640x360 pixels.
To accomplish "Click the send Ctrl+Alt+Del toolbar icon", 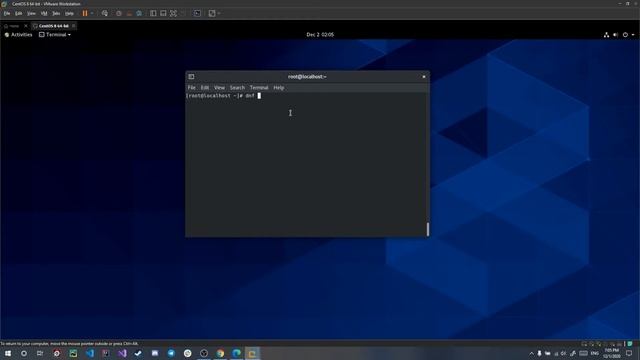I will (x=105, y=13).
